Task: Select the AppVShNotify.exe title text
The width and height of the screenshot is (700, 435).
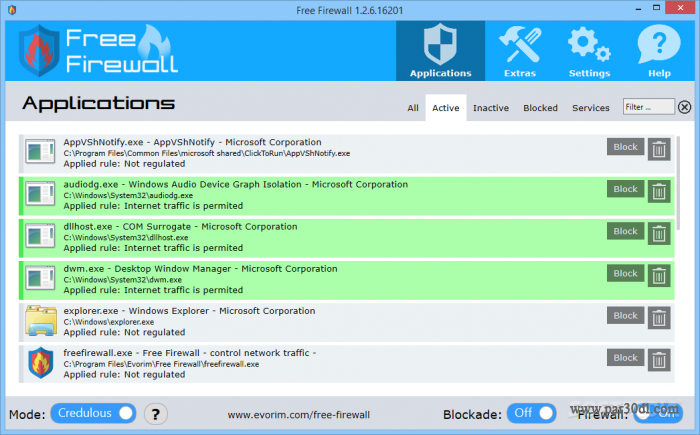Action: [x=192, y=142]
